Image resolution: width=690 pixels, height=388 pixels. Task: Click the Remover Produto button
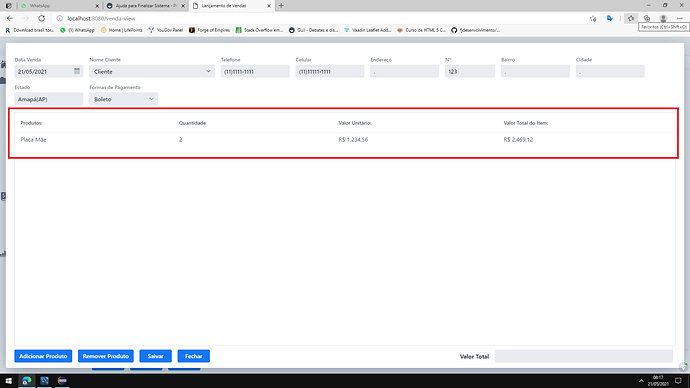[106, 356]
